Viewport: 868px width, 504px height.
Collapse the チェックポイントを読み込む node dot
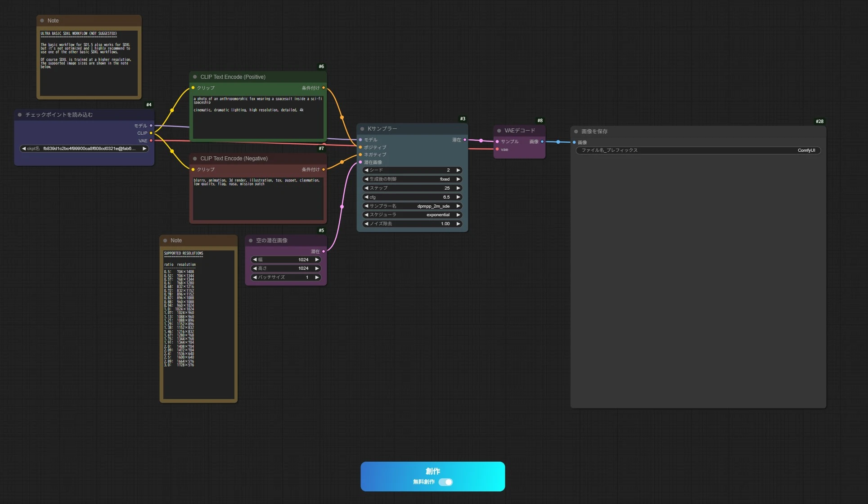click(x=20, y=115)
